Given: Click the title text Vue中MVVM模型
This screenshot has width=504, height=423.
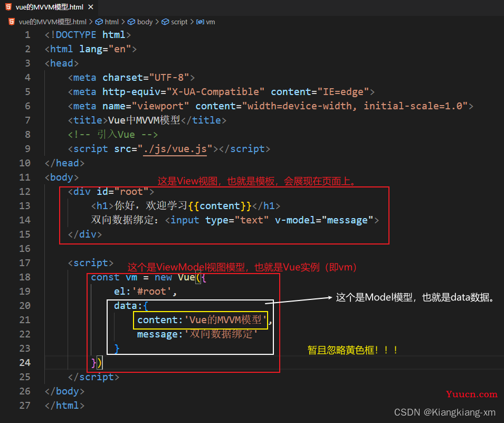Looking at the screenshot, I should pos(144,120).
